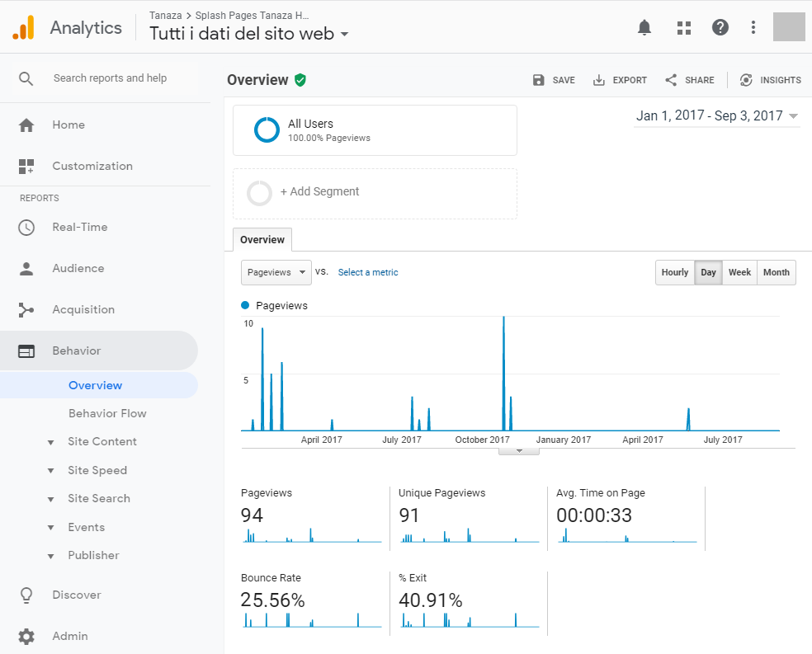Click the INSIGHTS button label

(781, 80)
